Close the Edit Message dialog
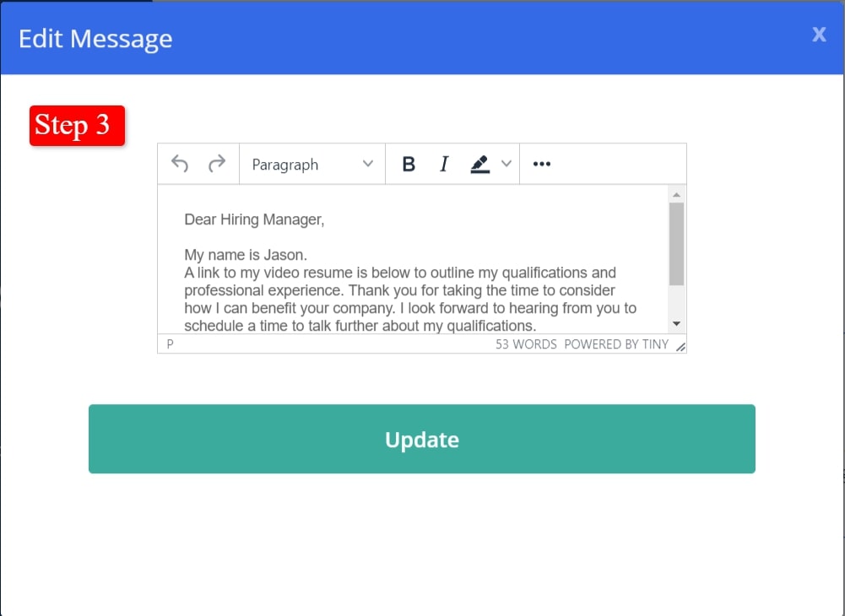845x616 pixels. click(x=819, y=35)
